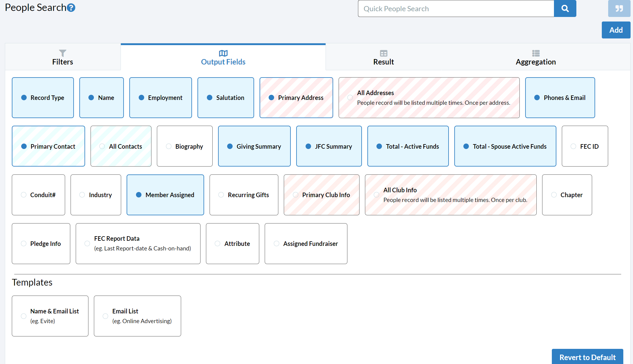Enable the Recurring Gifts field

(244, 195)
